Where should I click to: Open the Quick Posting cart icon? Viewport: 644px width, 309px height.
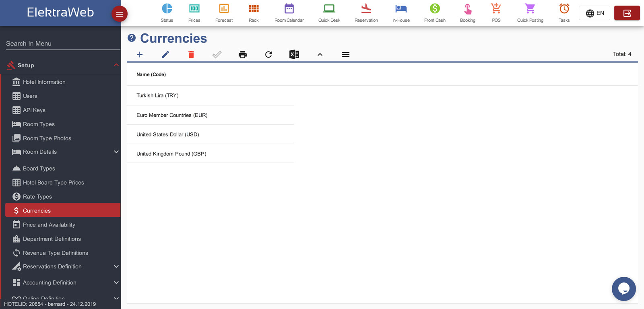coord(530,9)
